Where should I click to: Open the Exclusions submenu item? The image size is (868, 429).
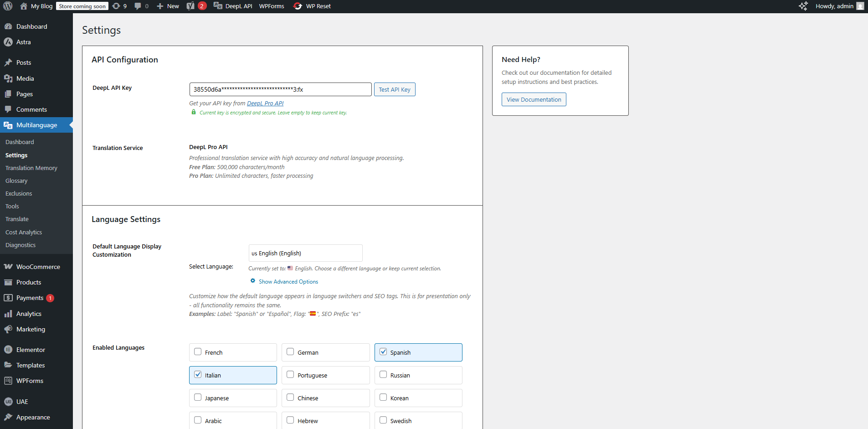tap(19, 193)
